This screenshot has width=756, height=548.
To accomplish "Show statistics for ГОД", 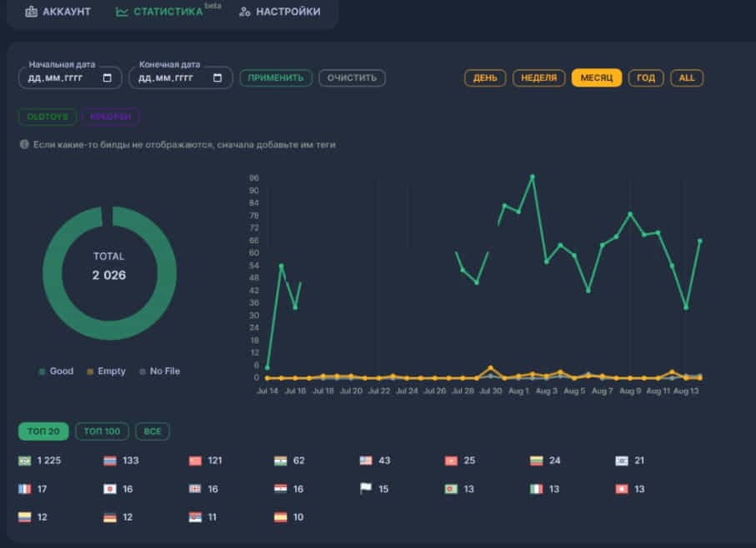I will [x=646, y=78].
